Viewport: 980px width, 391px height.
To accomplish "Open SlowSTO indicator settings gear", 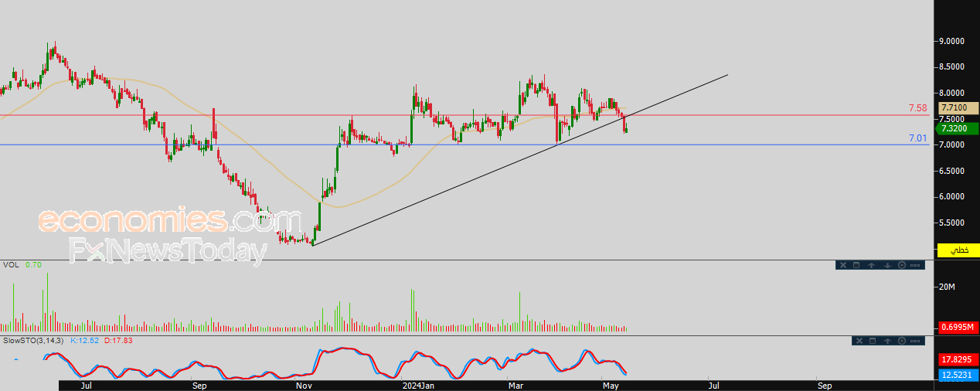I will 902,341.
